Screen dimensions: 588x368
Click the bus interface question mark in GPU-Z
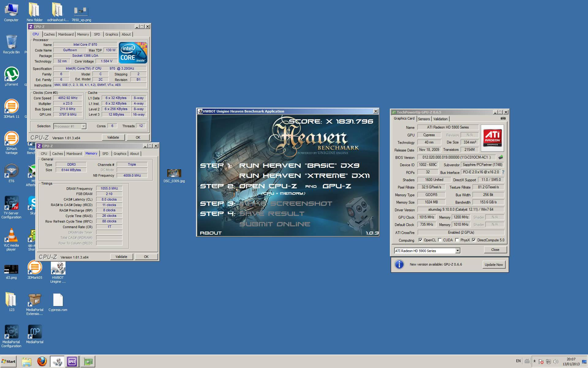tap(503, 172)
